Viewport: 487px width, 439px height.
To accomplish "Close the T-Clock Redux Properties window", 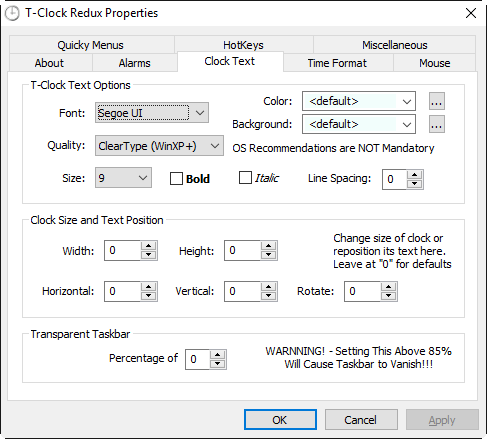I will point(471,13).
